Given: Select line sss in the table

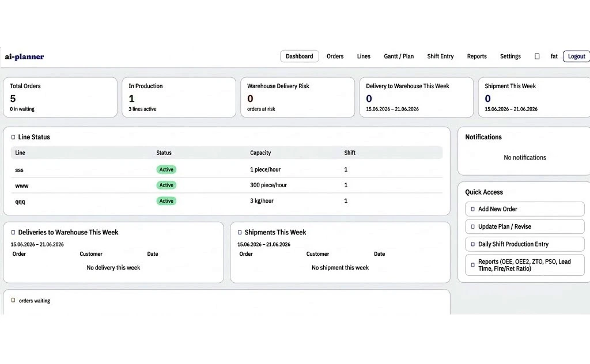Looking at the screenshot, I should 226,169.
